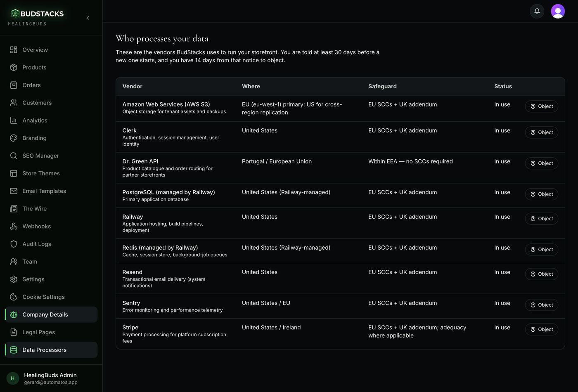Image resolution: width=578 pixels, height=392 pixels.
Task: Open the Branding settings
Action: 51,138
